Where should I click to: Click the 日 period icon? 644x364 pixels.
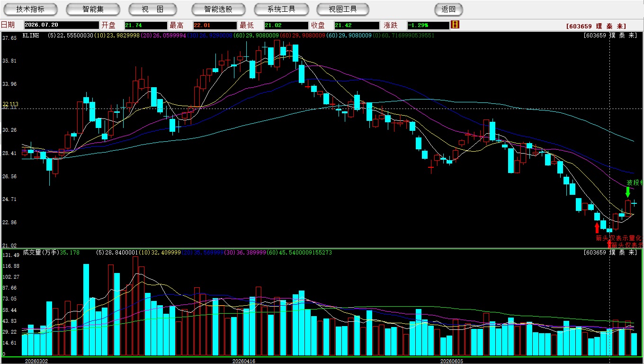click(x=455, y=25)
